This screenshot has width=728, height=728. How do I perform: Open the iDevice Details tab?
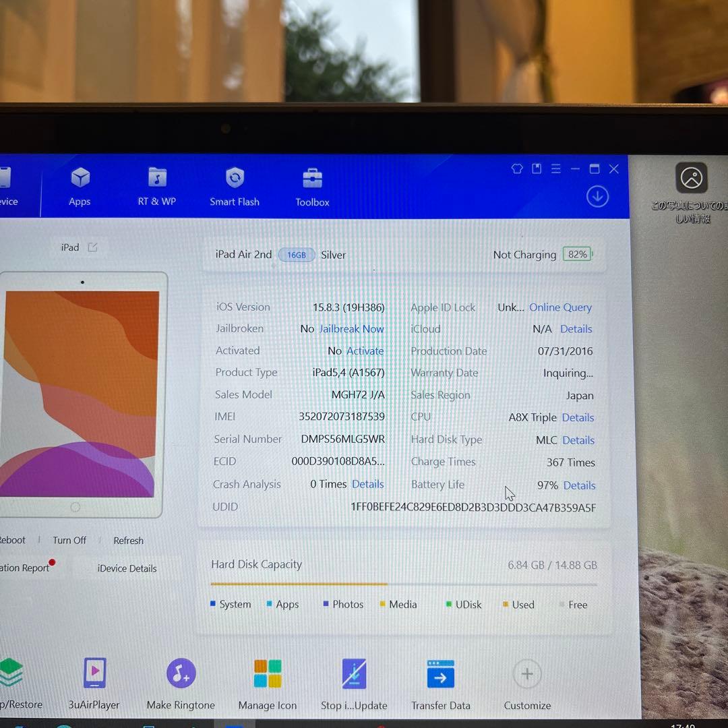127,568
